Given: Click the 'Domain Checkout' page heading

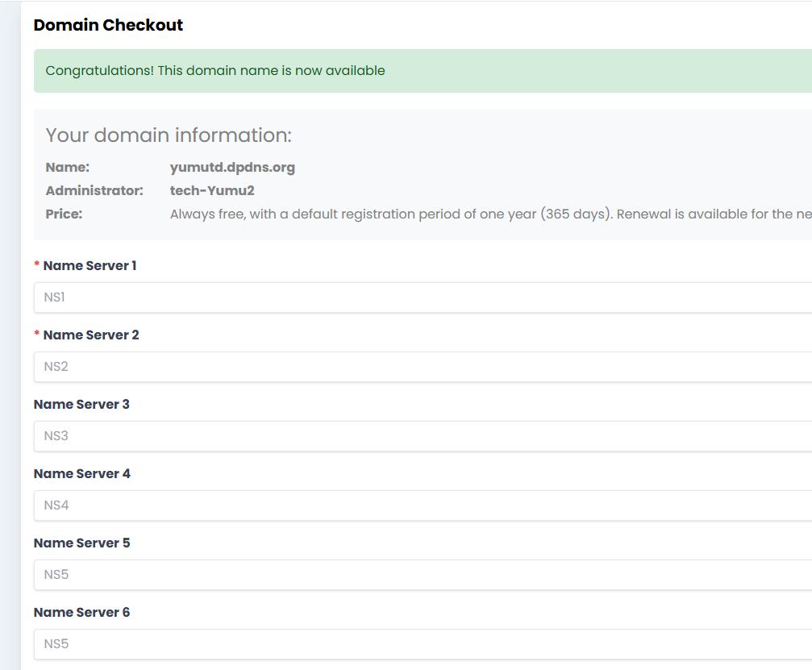Looking at the screenshot, I should click(x=108, y=25).
